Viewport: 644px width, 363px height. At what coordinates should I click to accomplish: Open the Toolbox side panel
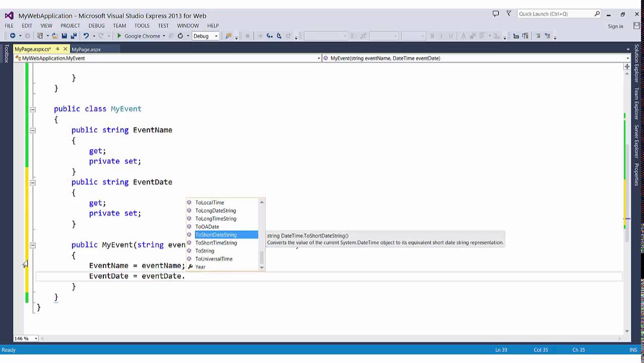point(7,53)
